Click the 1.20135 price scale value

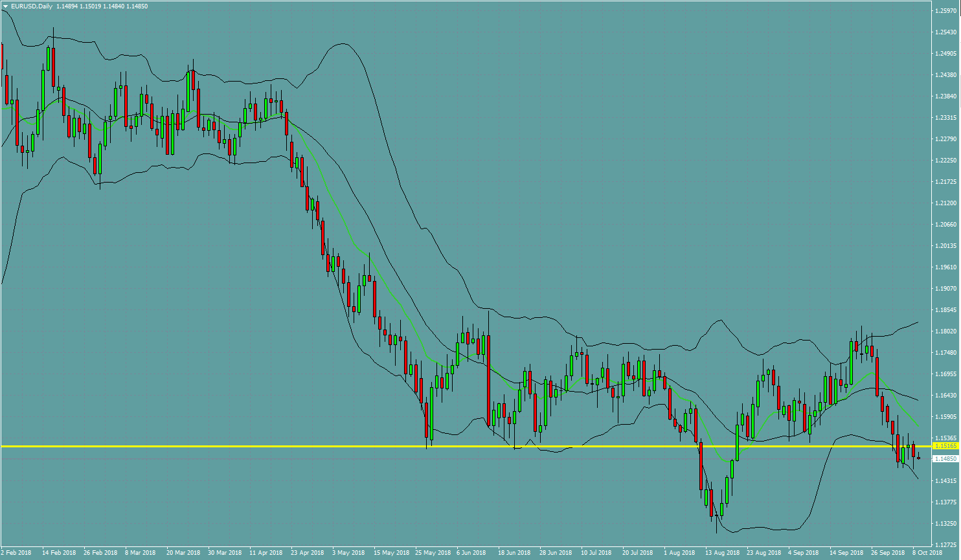[x=946, y=246]
